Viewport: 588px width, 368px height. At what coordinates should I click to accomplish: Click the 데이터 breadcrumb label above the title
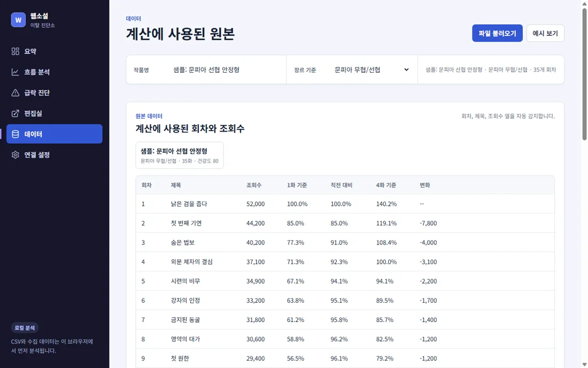coord(134,18)
